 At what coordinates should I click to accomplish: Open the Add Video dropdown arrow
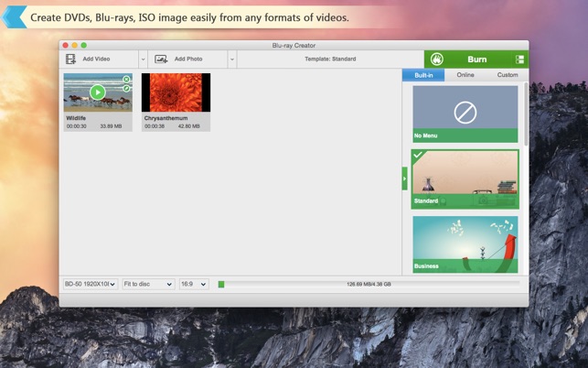pyautogui.click(x=143, y=60)
